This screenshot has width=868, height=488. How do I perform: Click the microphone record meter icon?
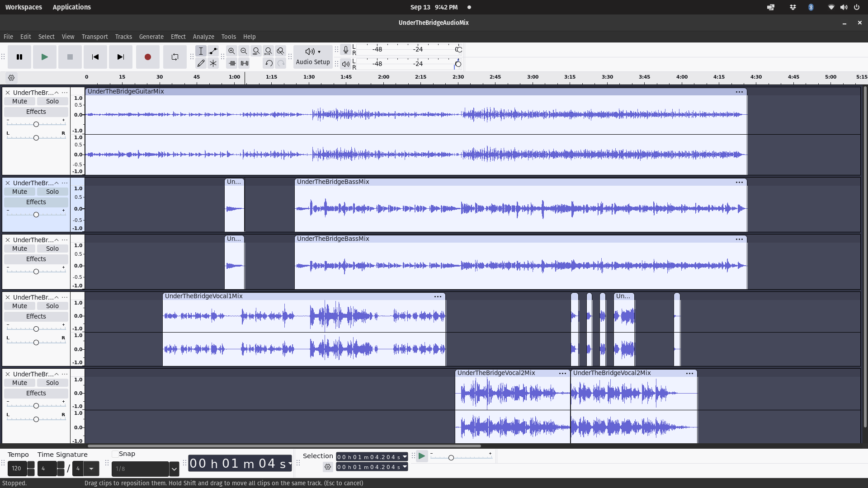[346, 50]
